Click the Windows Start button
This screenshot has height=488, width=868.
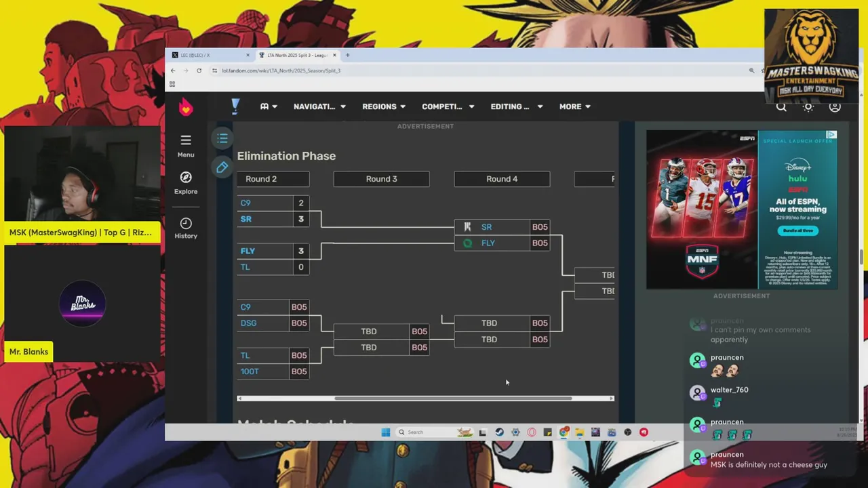click(x=385, y=432)
